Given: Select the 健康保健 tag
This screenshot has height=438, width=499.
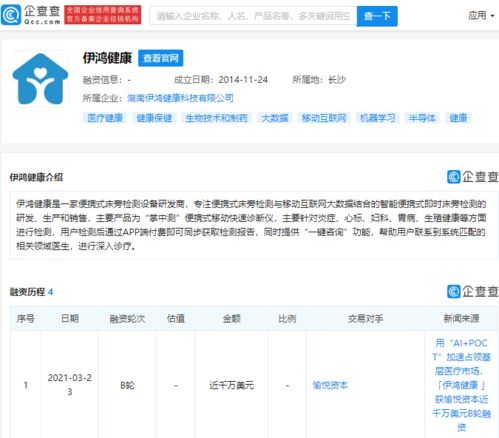Looking at the screenshot, I should coord(154,118).
